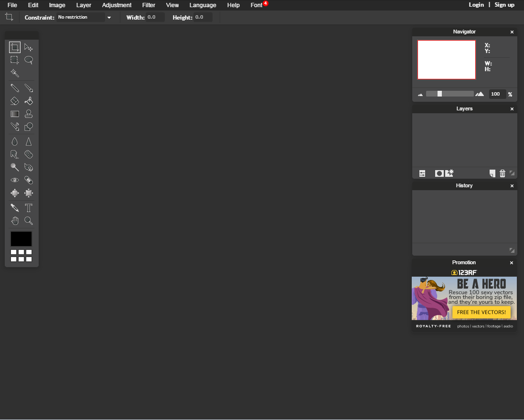Pick the Clone Stamp tool

29,114
